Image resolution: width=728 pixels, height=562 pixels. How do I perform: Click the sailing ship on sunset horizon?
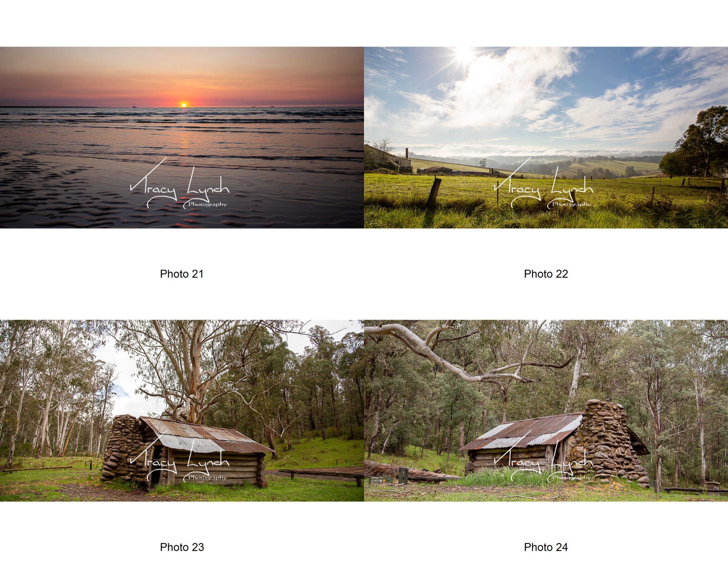click(134, 105)
